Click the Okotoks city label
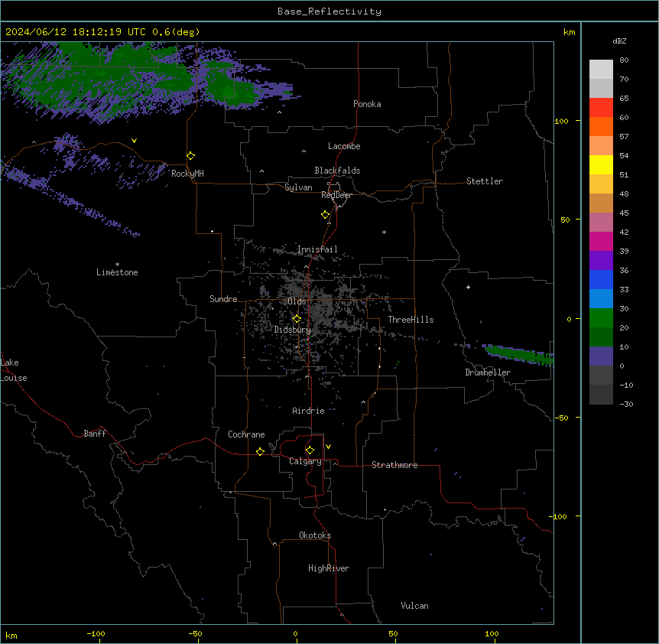 tap(315, 535)
